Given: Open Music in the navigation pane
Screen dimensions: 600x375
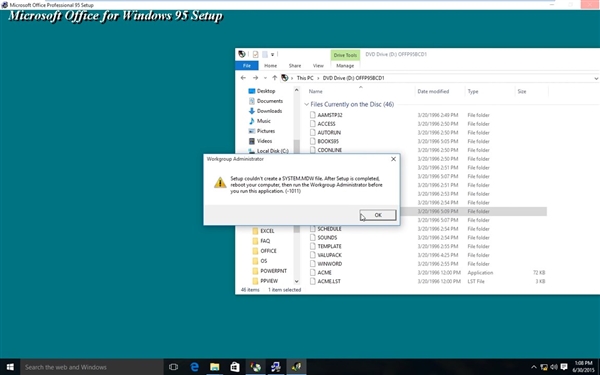Looking at the screenshot, I should coord(260,121).
